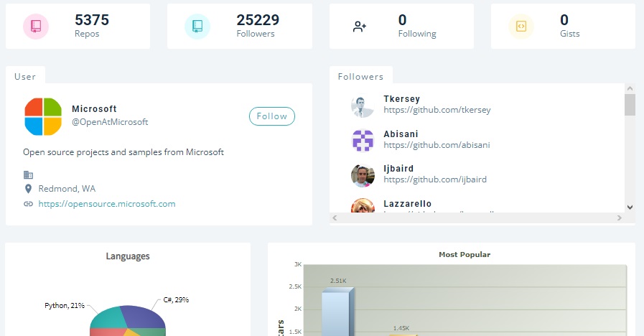Open the opensource.microsoft.com link

(107, 204)
